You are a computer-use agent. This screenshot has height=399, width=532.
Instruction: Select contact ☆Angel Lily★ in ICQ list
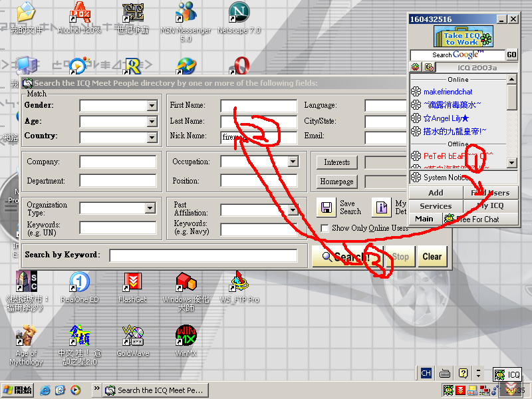(446, 118)
